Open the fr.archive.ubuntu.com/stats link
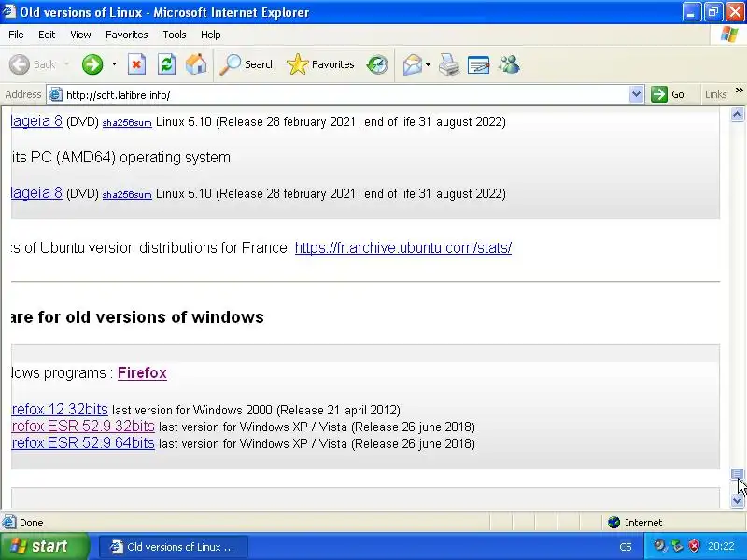Image resolution: width=747 pixels, height=560 pixels. click(x=403, y=247)
